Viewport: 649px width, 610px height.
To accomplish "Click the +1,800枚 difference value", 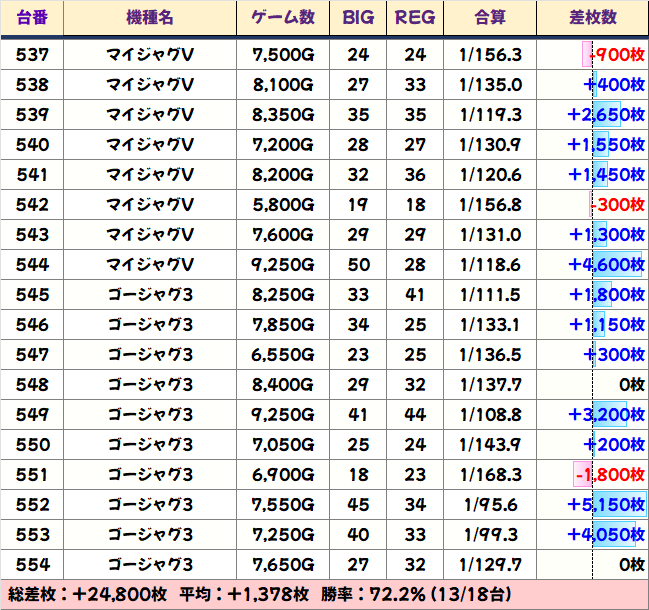I will tap(607, 295).
